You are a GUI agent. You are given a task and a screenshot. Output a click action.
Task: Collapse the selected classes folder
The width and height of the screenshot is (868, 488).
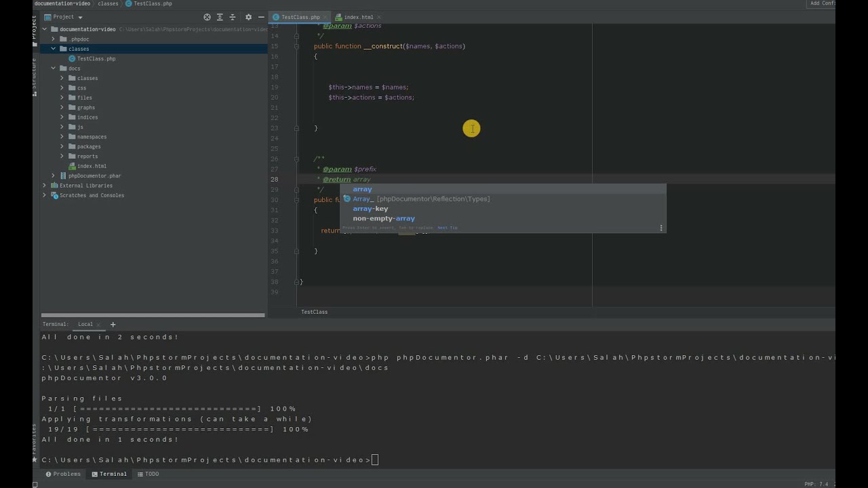[54, 49]
